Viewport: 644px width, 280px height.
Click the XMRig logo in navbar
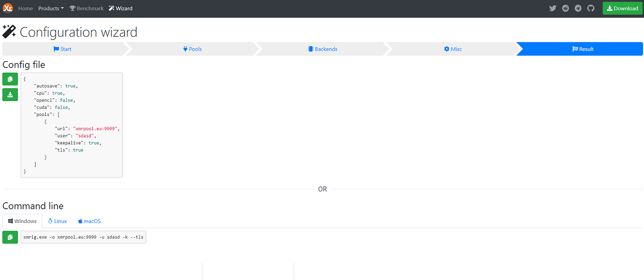click(8, 8)
